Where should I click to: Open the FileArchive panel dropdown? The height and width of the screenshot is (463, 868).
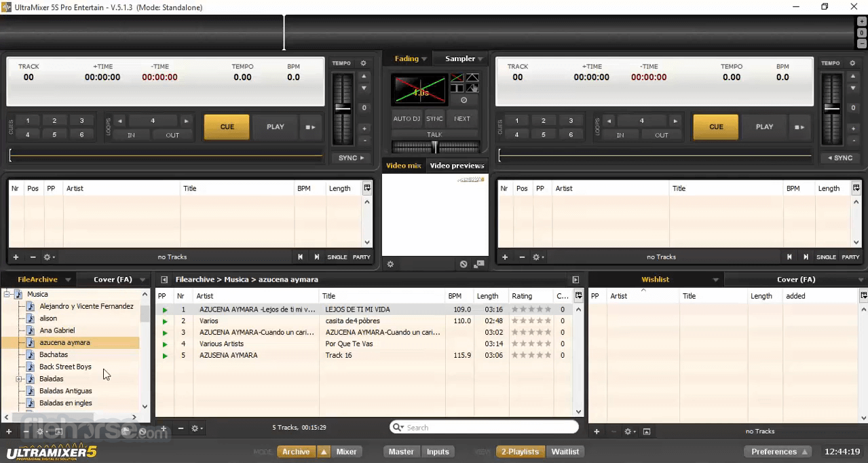coord(68,280)
